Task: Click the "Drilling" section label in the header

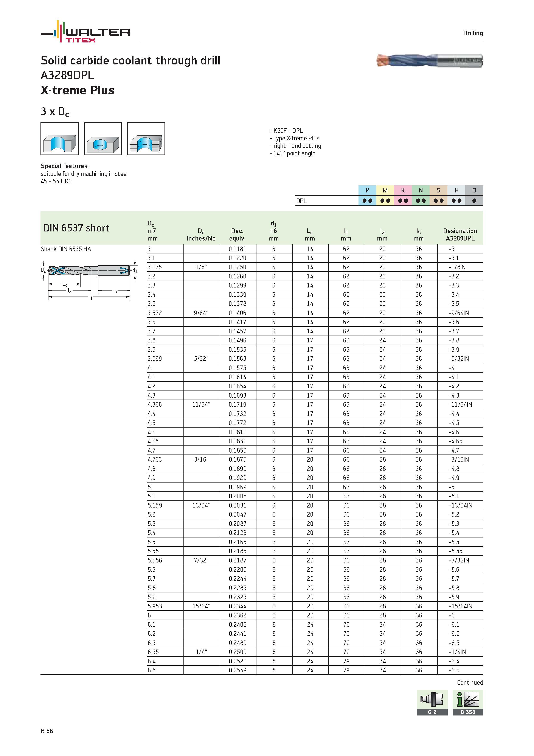Action: click(x=473, y=33)
